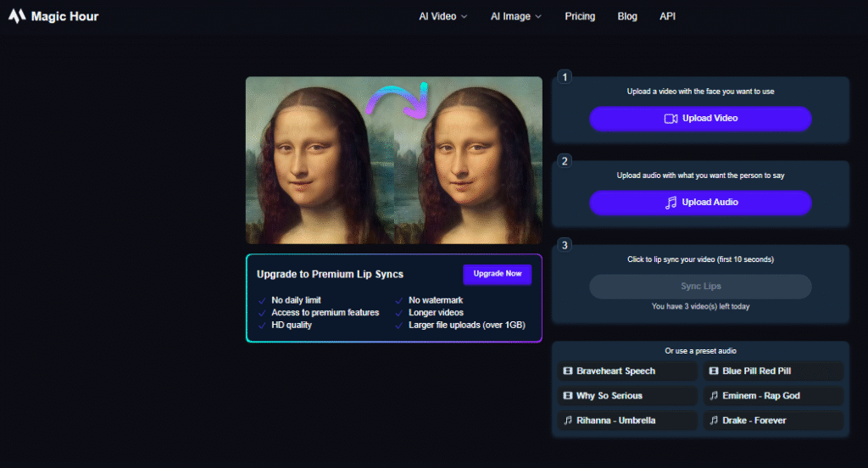
Task: Click the video camera icon in Upload Video
Action: coord(670,119)
